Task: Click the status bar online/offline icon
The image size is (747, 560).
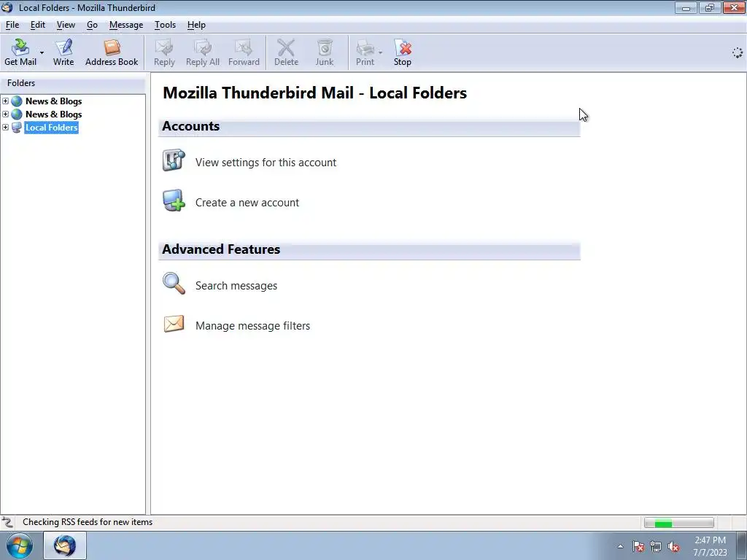Action: pos(7,522)
